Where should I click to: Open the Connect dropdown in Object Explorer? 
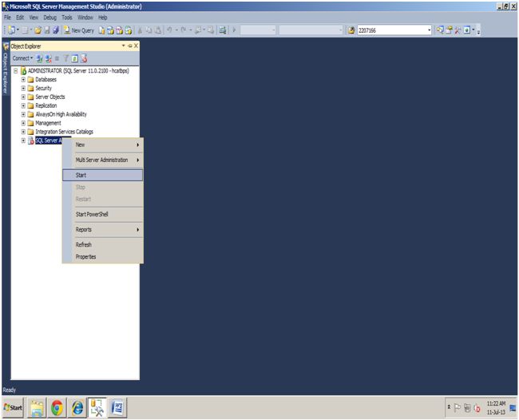[x=22, y=58]
